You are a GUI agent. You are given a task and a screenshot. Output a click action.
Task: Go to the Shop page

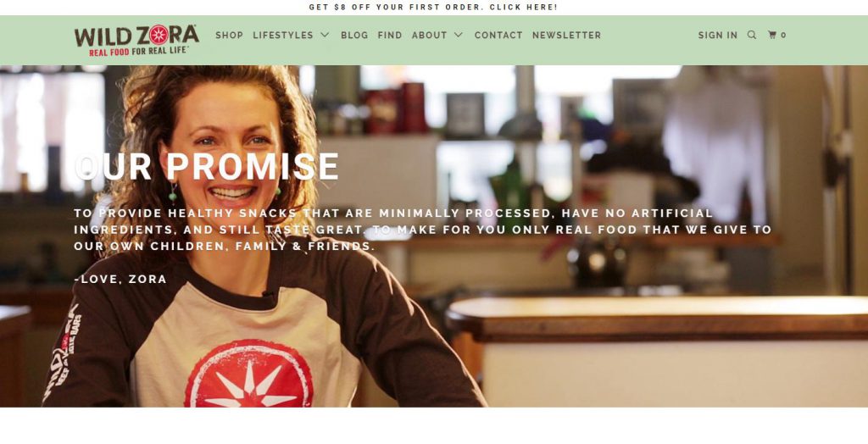[229, 35]
